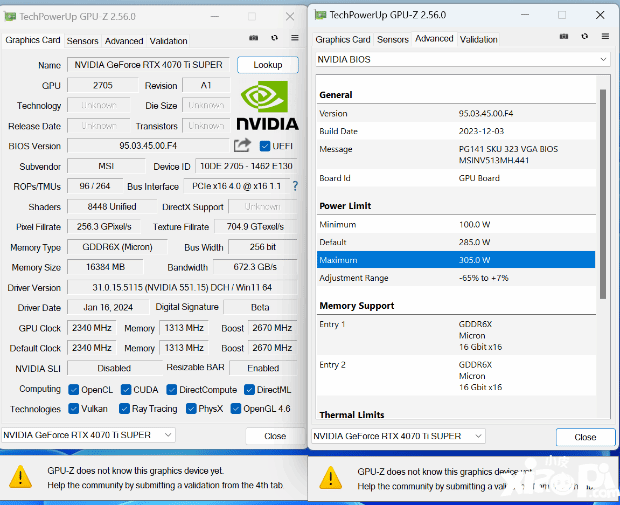620x505 pixels.
Task: Click the Bandwidth 672.3 GB/s value
Action: point(255,267)
